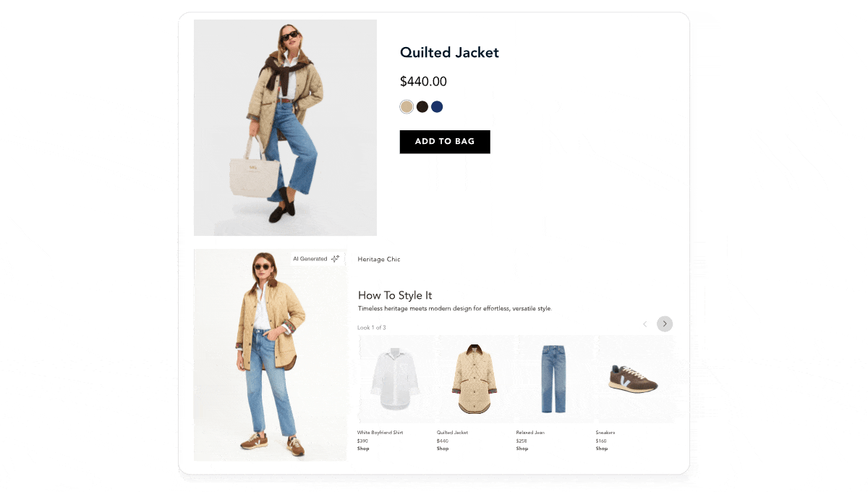Select the dark brown color swatch

tap(422, 107)
